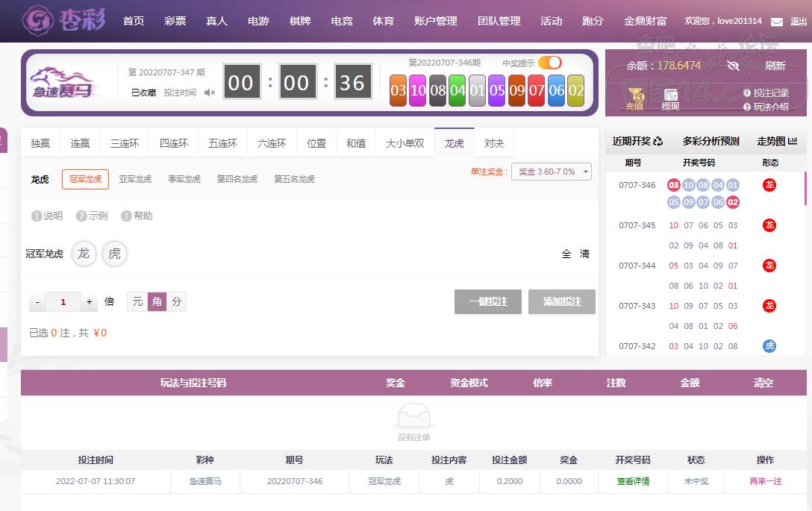Open 账户管理 in top navigation
The image size is (812, 511).
pyautogui.click(x=435, y=21)
